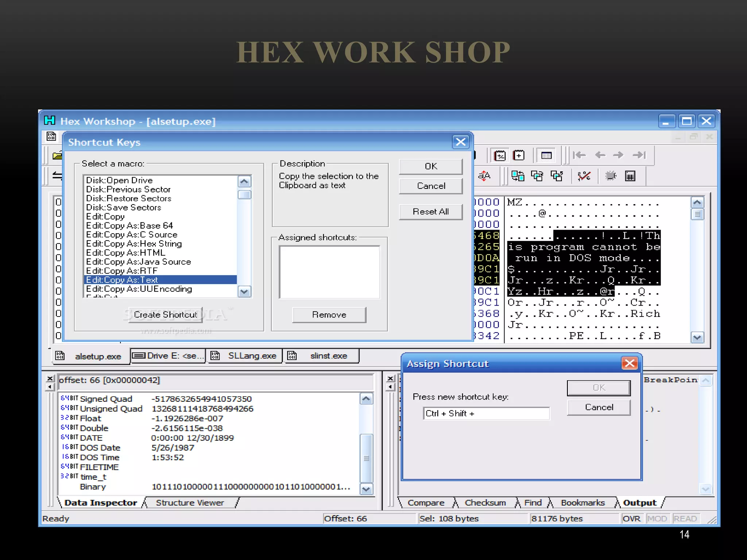This screenshot has width=747, height=560.
Task: Click Cancel in the Assign Shortcut dialog
Action: coord(599,407)
